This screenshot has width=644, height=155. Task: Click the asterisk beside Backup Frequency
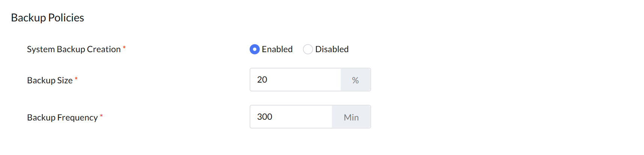[x=101, y=116]
